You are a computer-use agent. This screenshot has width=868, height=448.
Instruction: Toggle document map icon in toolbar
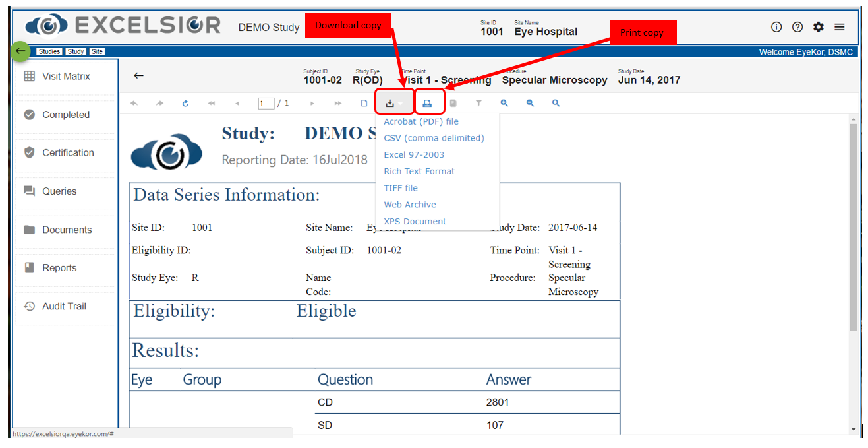(453, 103)
